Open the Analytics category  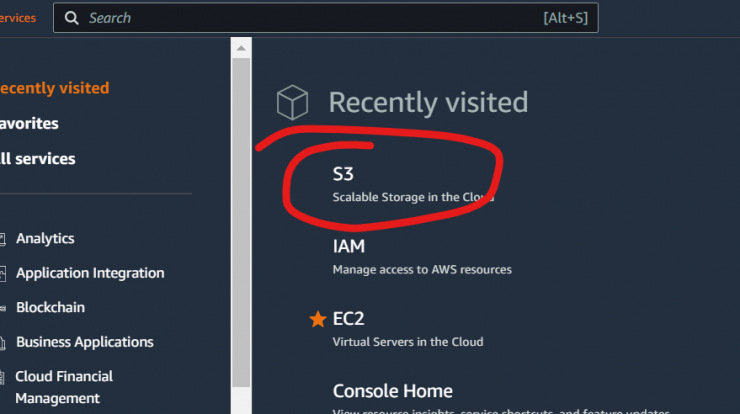pyautogui.click(x=45, y=239)
